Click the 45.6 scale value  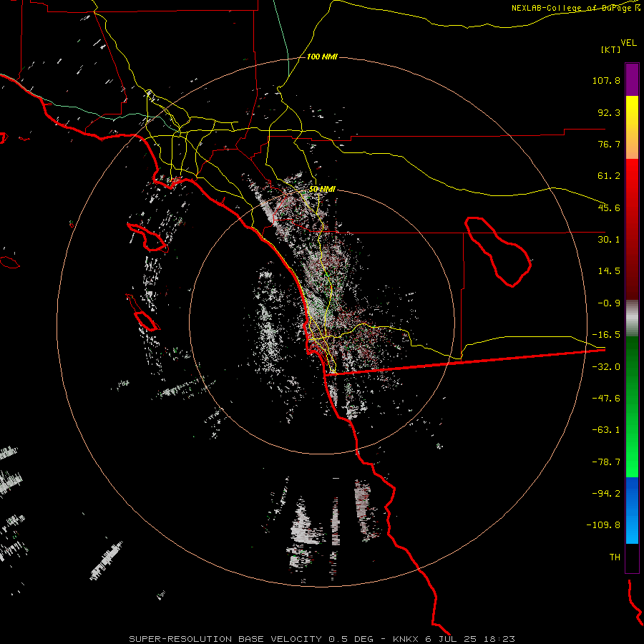[x=609, y=208]
